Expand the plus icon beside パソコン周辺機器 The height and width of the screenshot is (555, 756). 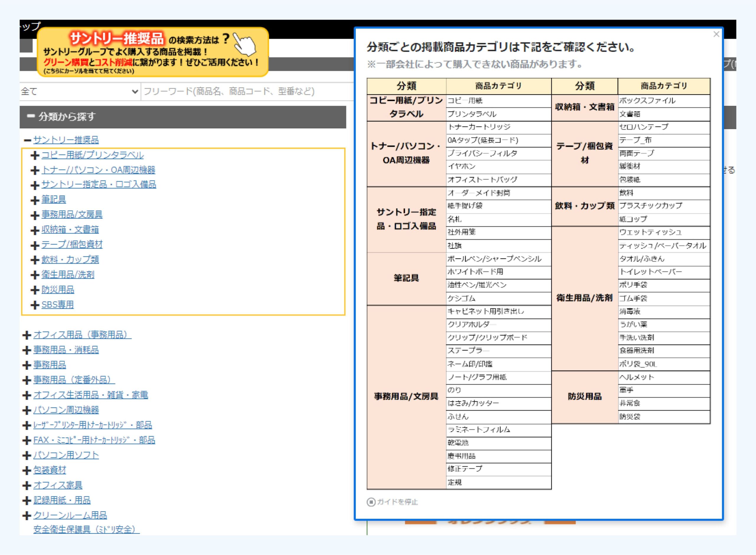(27, 410)
